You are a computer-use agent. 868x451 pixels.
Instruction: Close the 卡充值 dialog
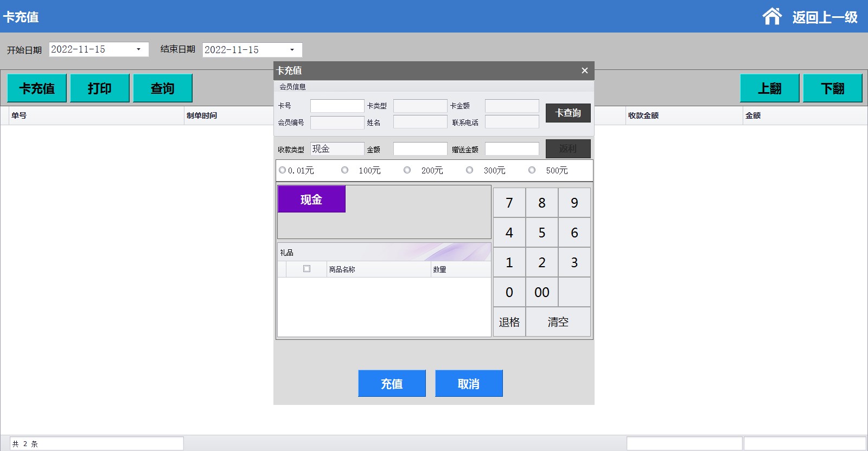pyautogui.click(x=584, y=70)
